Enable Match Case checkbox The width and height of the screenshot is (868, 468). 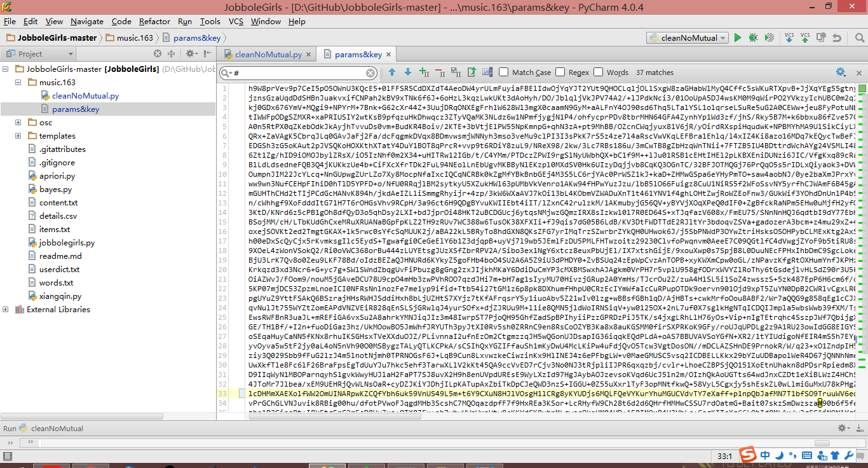coord(503,72)
